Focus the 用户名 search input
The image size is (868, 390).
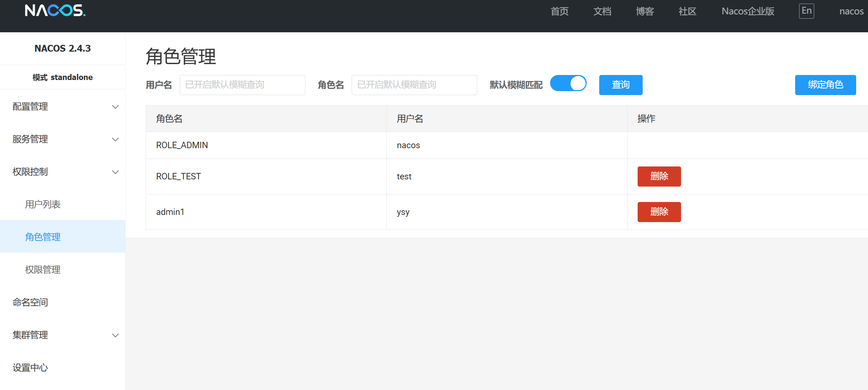tap(242, 85)
